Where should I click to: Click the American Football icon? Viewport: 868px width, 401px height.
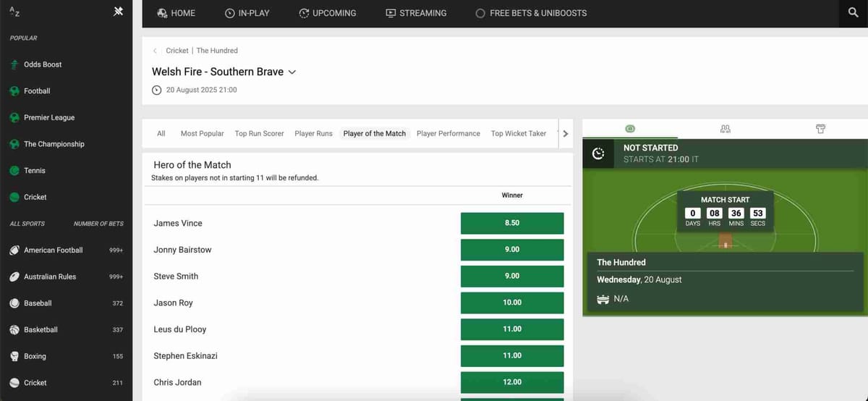(x=14, y=250)
